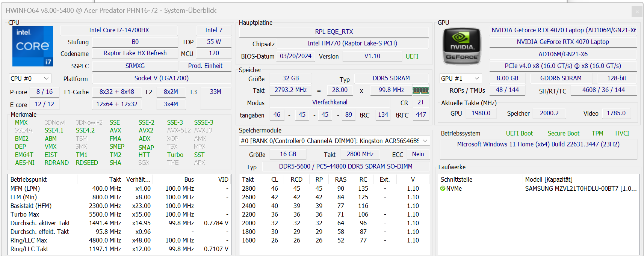Click the Intel Core i7 logo
Image resolution: width=644 pixels, height=256 pixels.
pos(33,46)
